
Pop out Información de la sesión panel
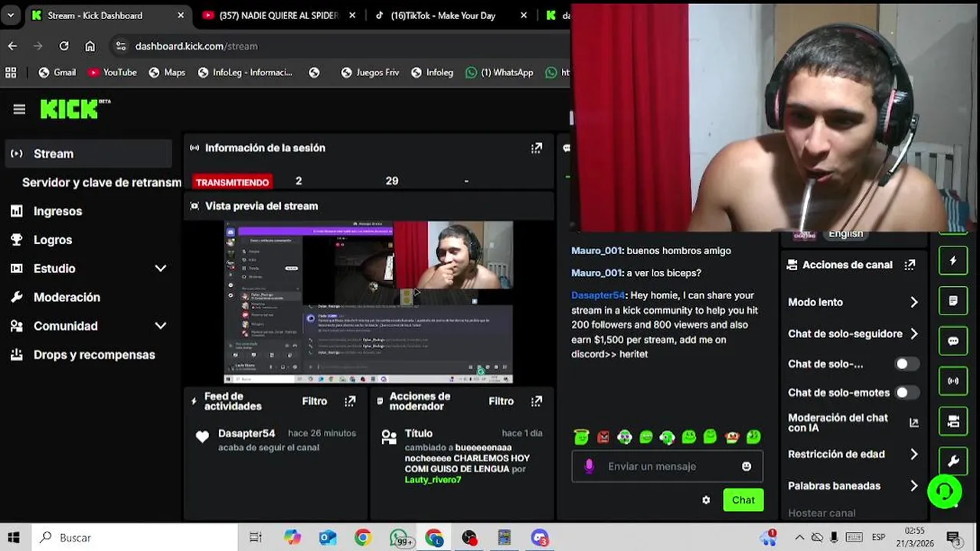coord(537,148)
